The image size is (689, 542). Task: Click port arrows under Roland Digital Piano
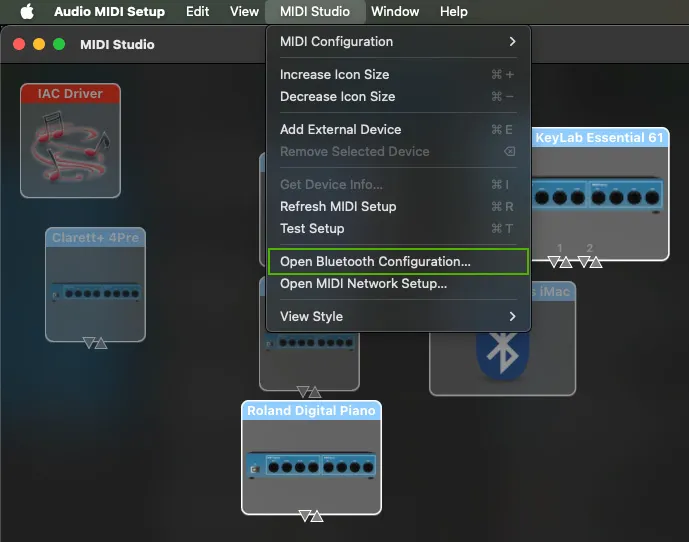311,516
